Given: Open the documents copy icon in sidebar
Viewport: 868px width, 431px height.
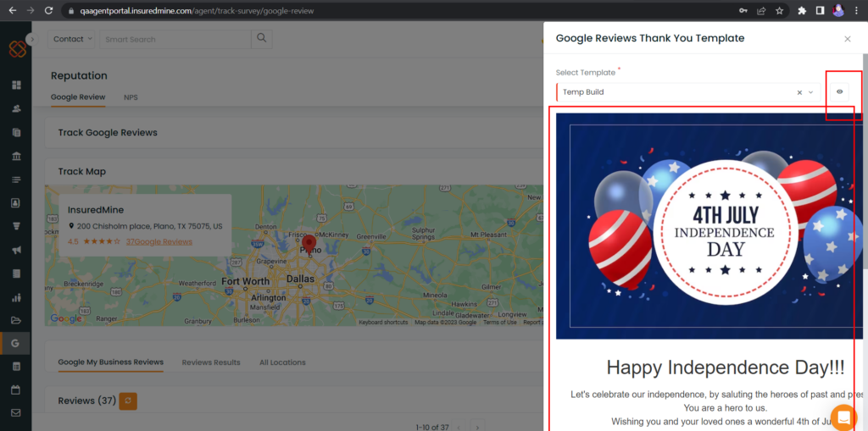Looking at the screenshot, I should click(16, 132).
